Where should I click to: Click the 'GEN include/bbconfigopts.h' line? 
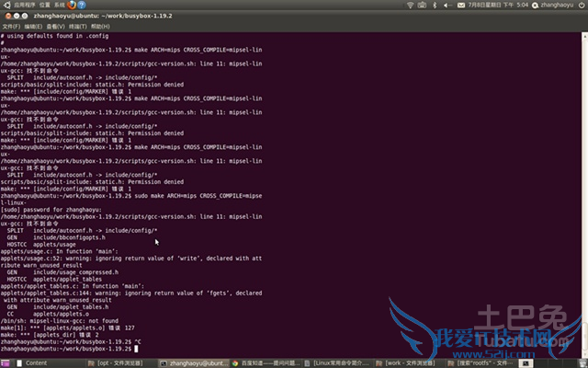pos(56,237)
